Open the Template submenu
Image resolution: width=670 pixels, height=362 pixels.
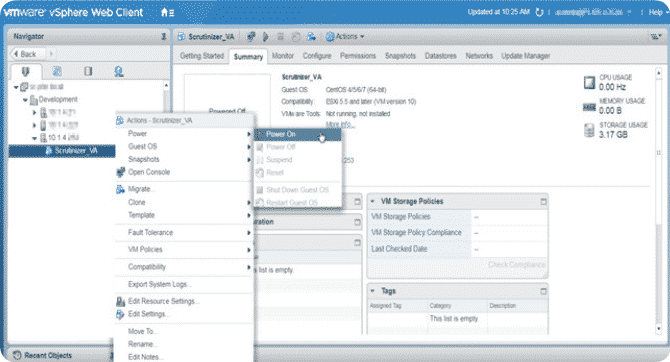[184, 215]
